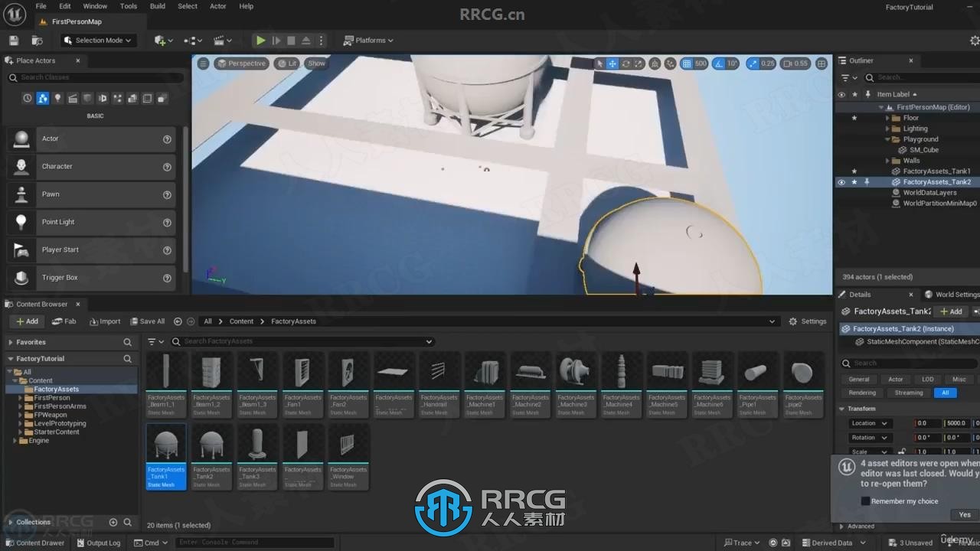Toggle star on FactoryAssets_Tank1 in Outliner
The height and width of the screenshot is (551, 980).
tap(854, 171)
